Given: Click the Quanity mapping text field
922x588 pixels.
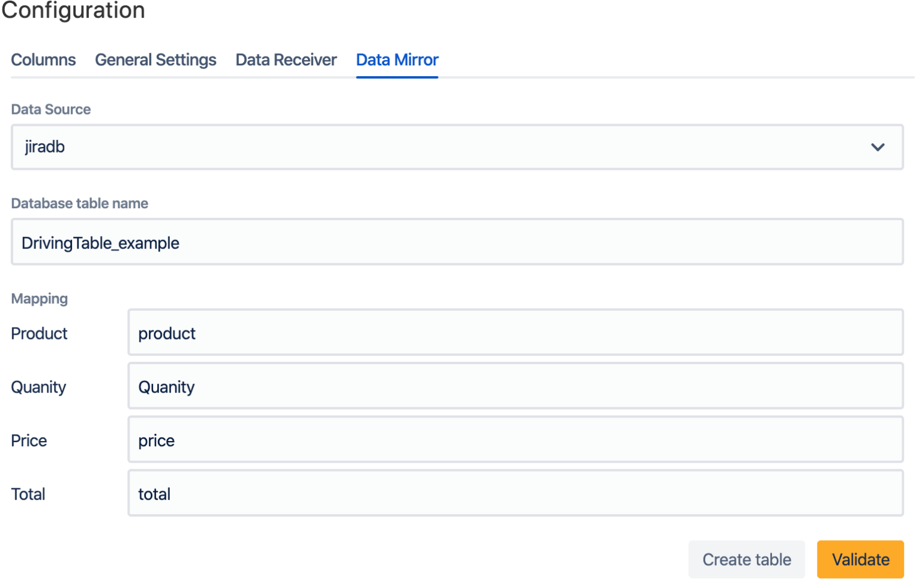Looking at the screenshot, I should click(x=515, y=386).
